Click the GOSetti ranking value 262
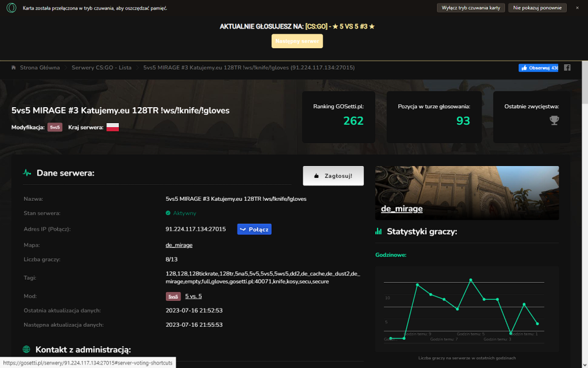The height and width of the screenshot is (368, 588). (x=353, y=121)
